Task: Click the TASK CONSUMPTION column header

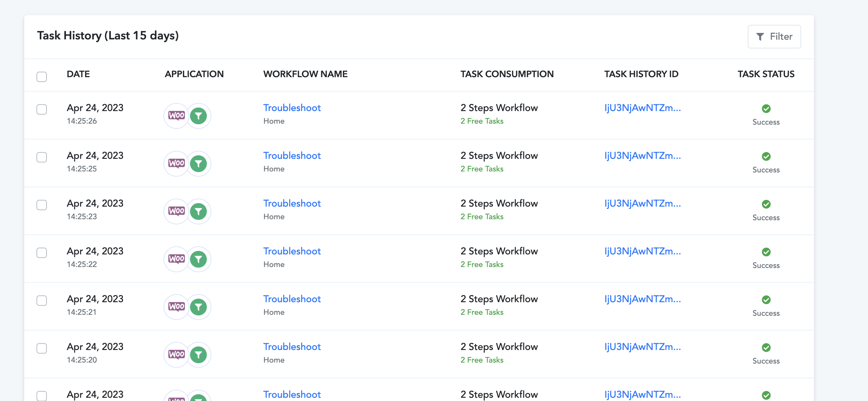Action: pos(507,74)
